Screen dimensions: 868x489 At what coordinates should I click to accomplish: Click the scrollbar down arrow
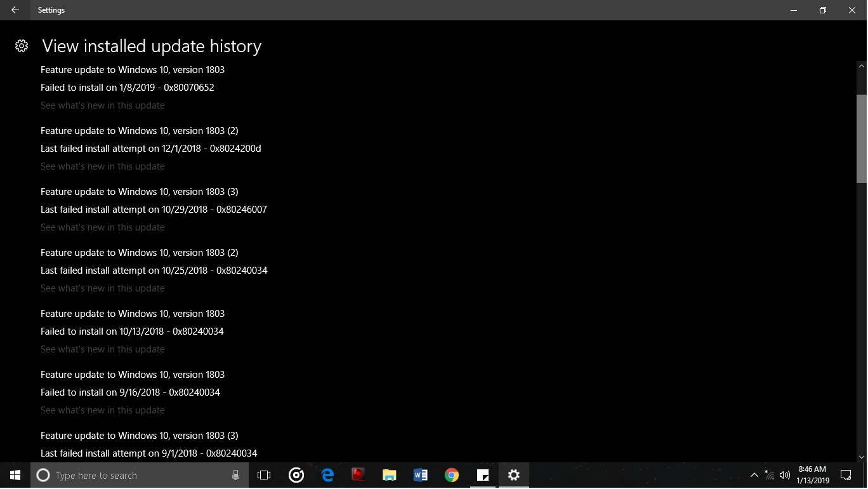[862, 457]
